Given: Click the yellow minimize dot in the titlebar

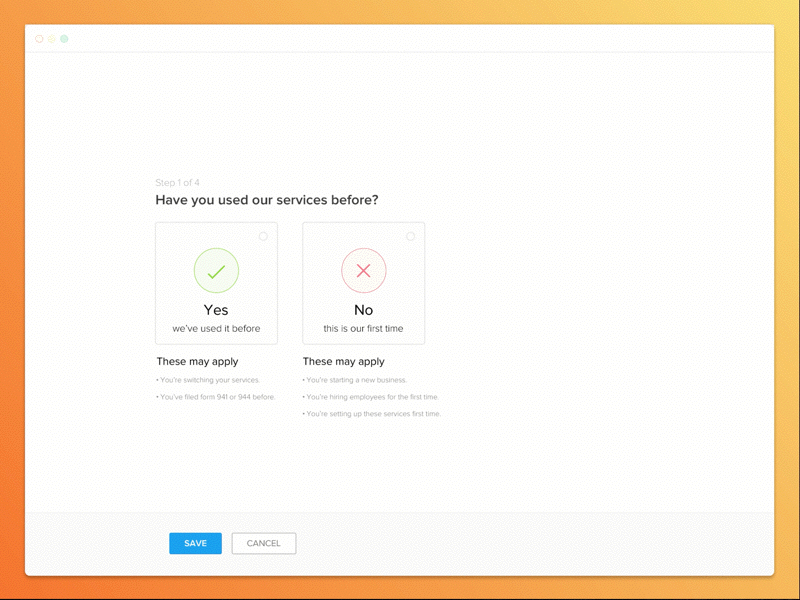Looking at the screenshot, I should pos(50,39).
